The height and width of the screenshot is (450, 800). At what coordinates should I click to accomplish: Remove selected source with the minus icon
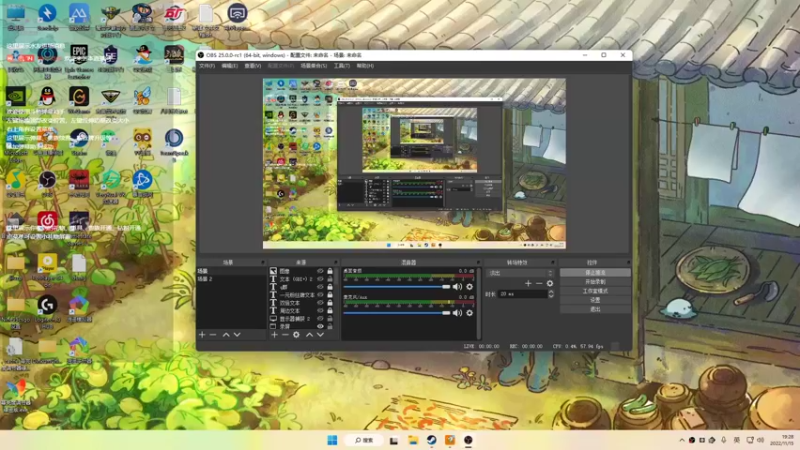285,335
